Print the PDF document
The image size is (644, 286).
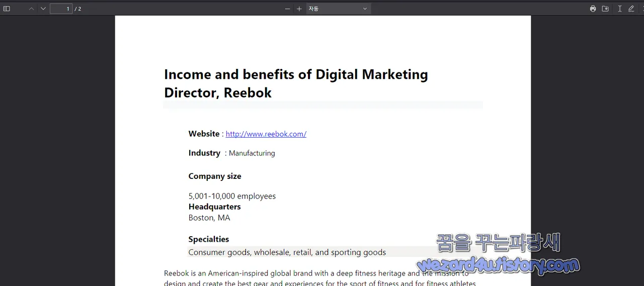(x=593, y=9)
